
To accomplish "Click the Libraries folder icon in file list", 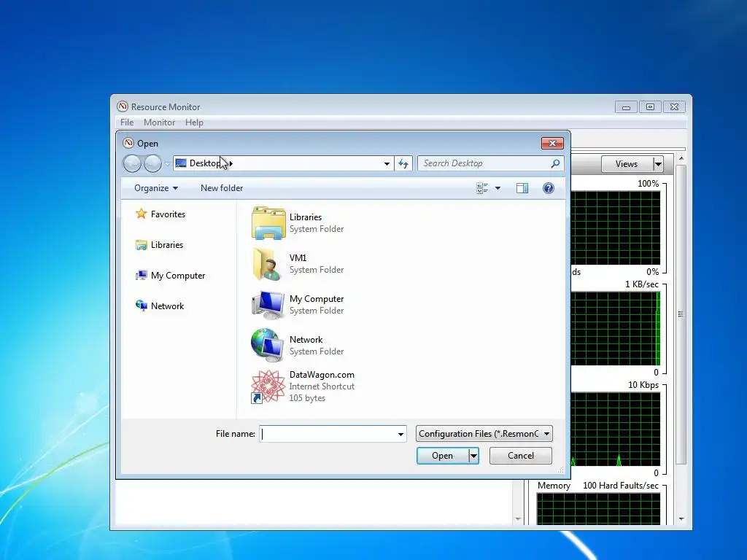I will point(268,223).
